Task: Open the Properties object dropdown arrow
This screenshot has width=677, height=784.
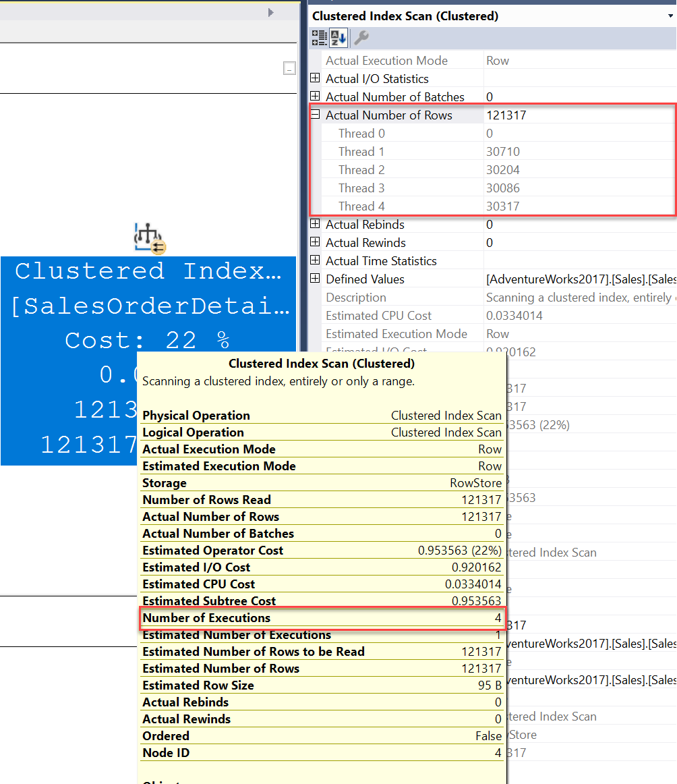Action: tap(670, 16)
